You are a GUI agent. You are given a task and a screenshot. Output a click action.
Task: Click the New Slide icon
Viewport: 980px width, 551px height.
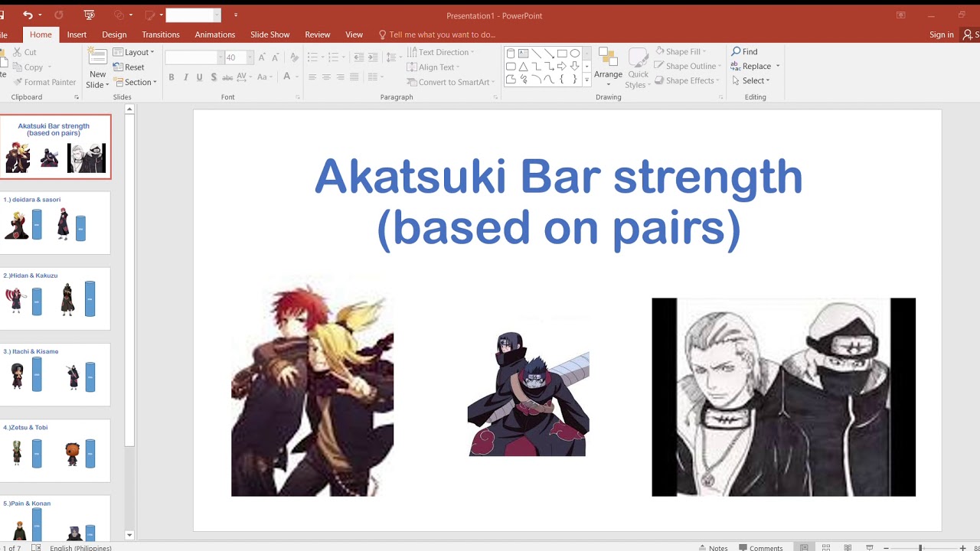(97, 57)
